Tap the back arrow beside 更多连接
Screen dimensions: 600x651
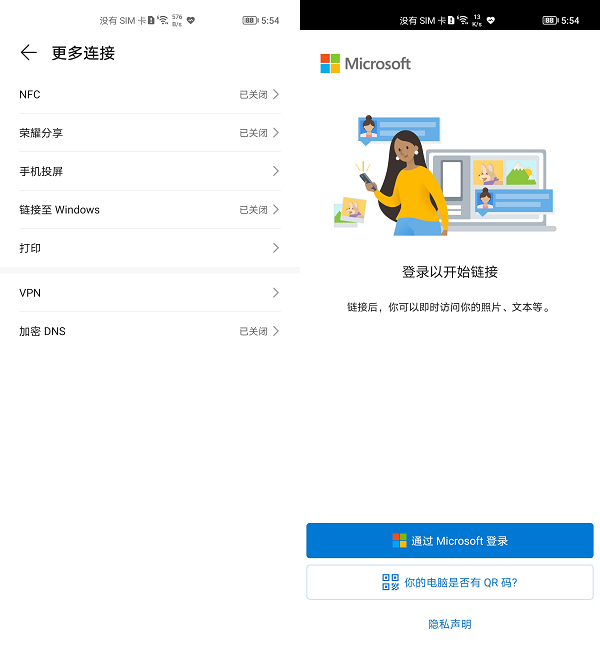tap(28, 53)
